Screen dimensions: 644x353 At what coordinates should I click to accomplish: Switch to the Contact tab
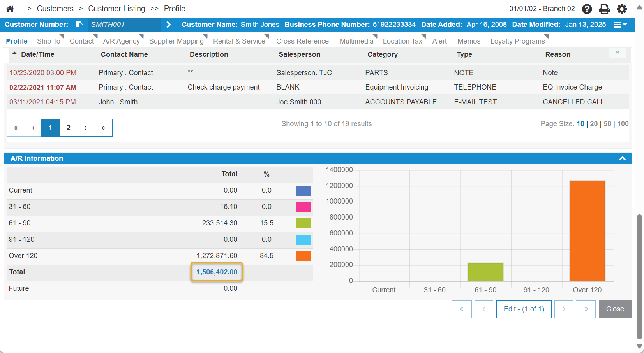click(x=82, y=41)
